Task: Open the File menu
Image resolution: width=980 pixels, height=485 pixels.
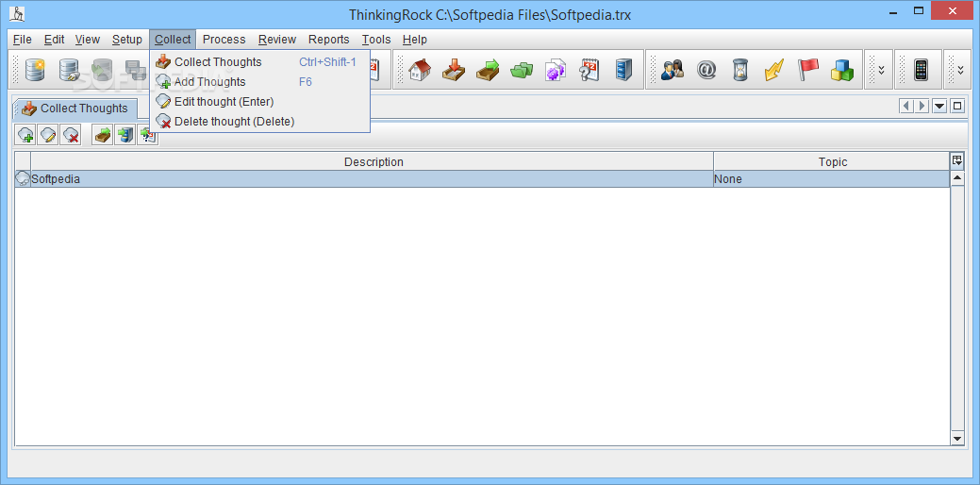Action: click(22, 40)
